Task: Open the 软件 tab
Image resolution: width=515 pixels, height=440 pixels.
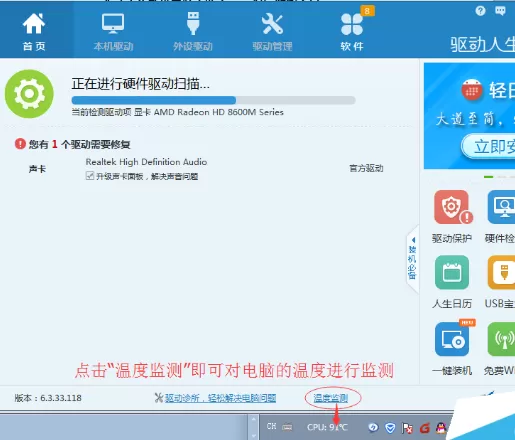Action: click(x=352, y=32)
